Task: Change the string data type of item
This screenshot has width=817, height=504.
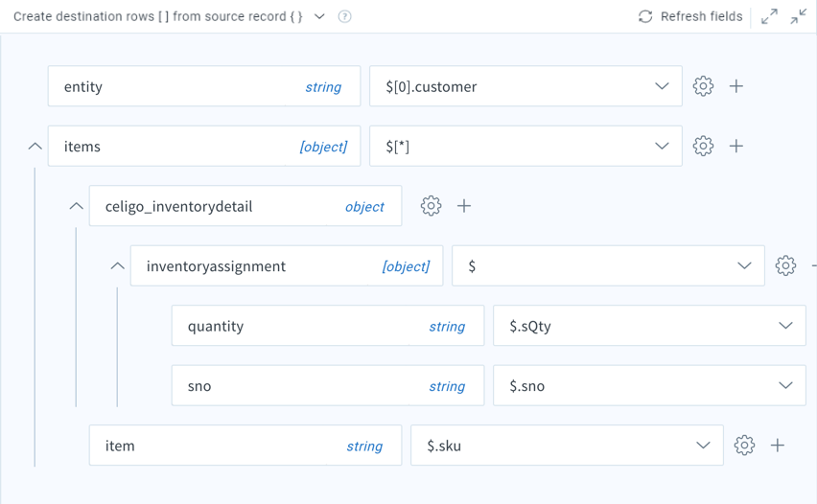Action: [x=364, y=447]
